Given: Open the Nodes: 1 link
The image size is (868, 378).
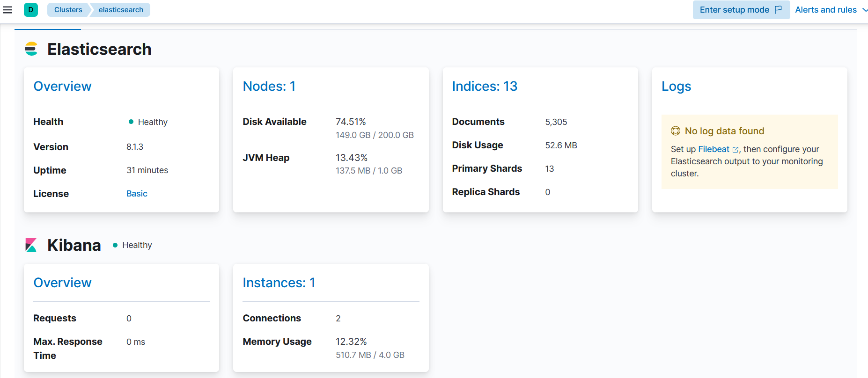Looking at the screenshot, I should 269,86.
